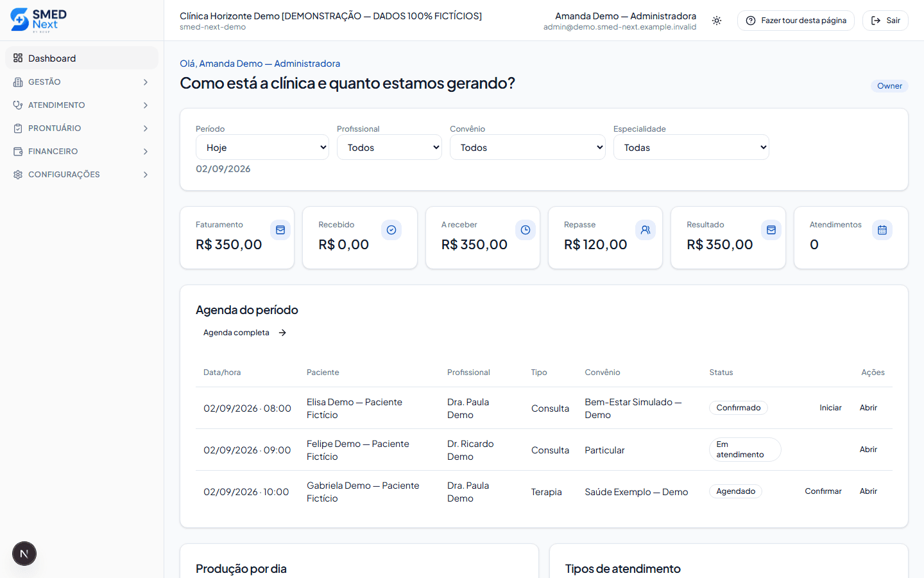Open the round N badge at bottom left
Viewport: 924px width, 578px height.
click(x=24, y=554)
